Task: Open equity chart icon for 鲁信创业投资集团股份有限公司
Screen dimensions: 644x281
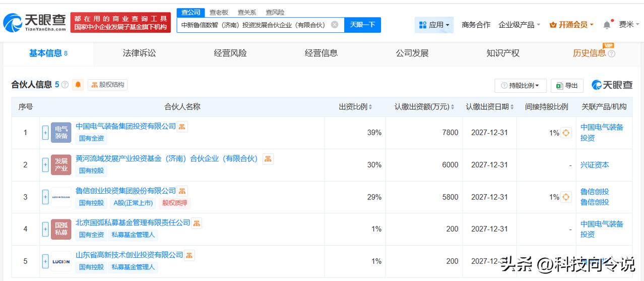Action: tap(182, 191)
